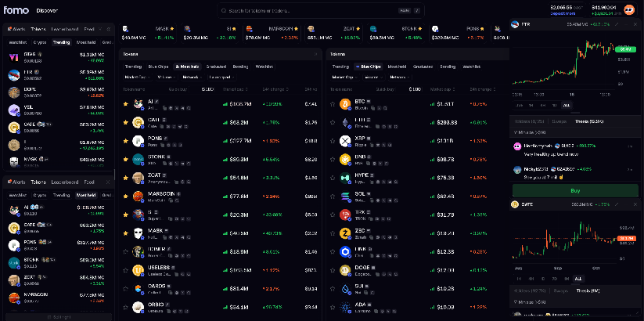Image resolution: width=644 pixels, height=321 pixels.
Task: Open the BTC Bitcoin token icon
Action: (x=345, y=104)
